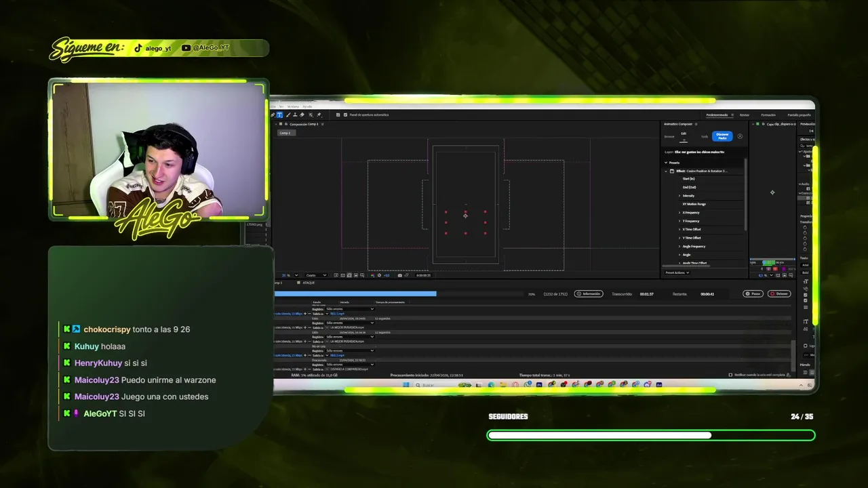Toggle the second Transform stopwatch in Properties
The width and height of the screenshot is (868, 488).
(x=805, y=232)
